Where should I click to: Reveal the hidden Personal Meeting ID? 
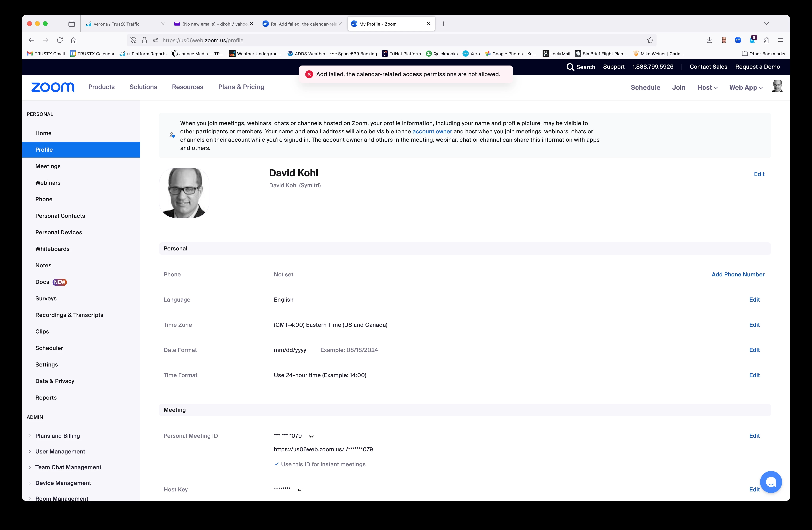click(x=311, y=436)
